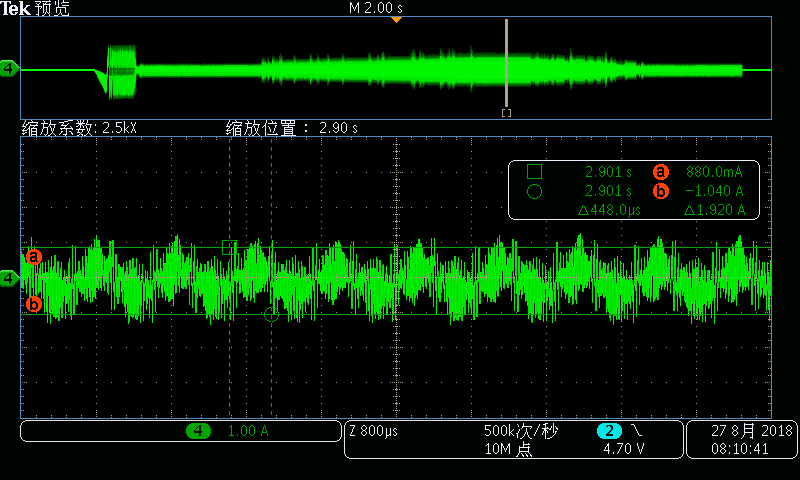800x480 pixels.
Task: Click the orange cursor a marker
Action: [34, 256]
